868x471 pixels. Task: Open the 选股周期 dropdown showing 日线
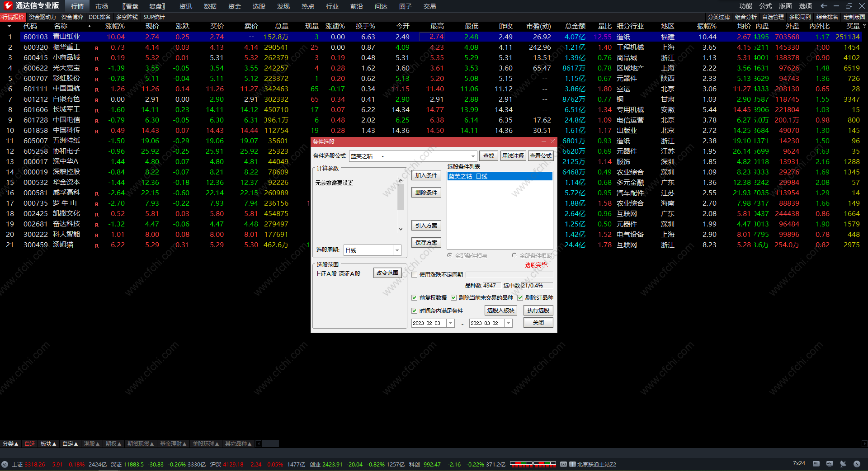pyautogui.click(x=397, y=250)
